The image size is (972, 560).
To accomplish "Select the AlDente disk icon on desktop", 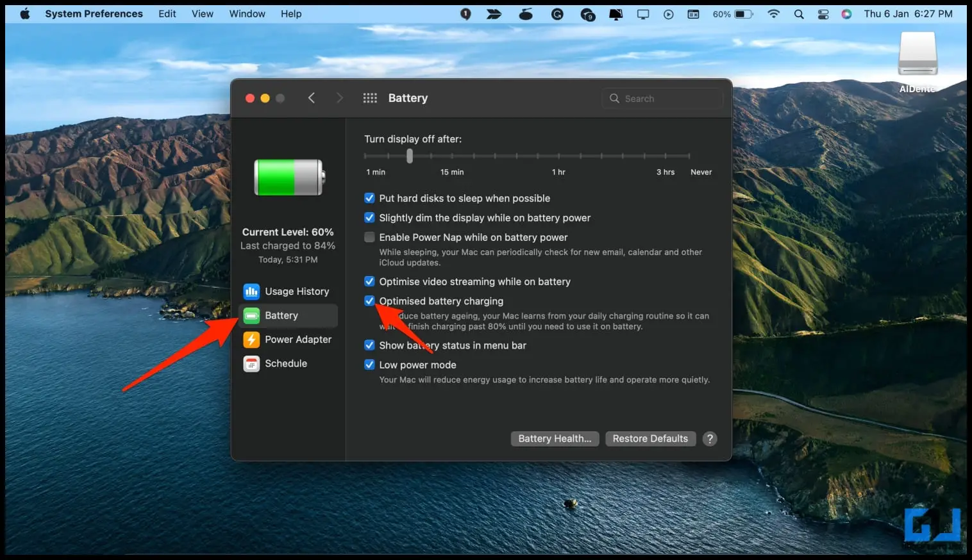I will pos(918,55).
